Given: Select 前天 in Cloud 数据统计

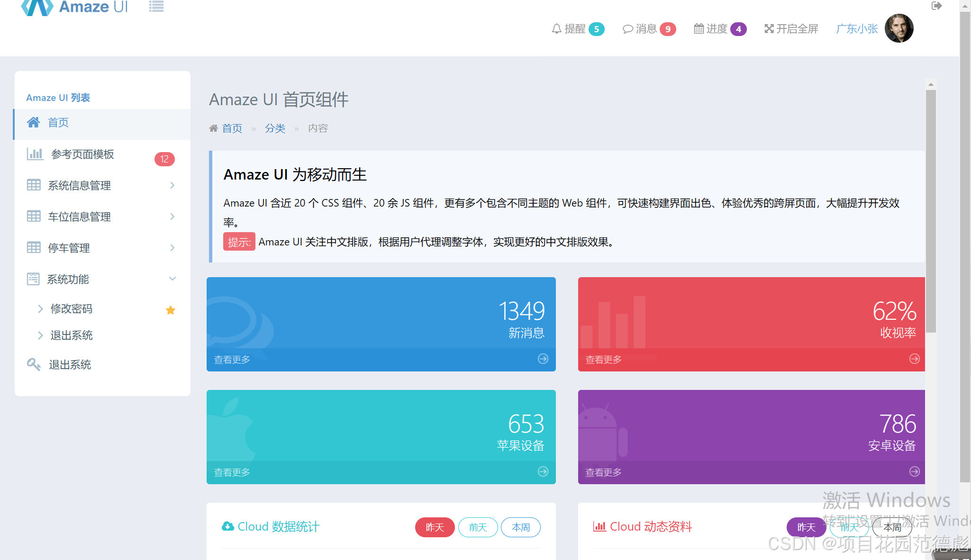Looking at the screenshot, I should pyautogui.click(x=478, y=527).
